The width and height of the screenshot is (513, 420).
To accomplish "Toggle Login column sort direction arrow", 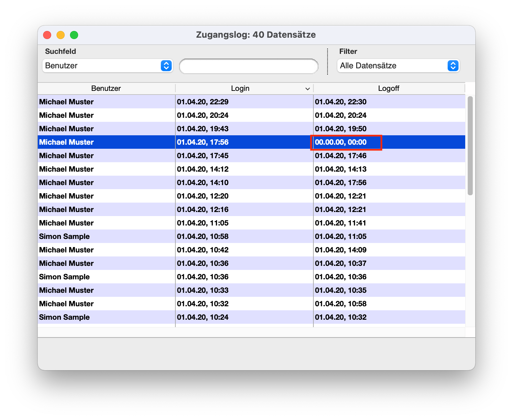I will coord(307,89).
